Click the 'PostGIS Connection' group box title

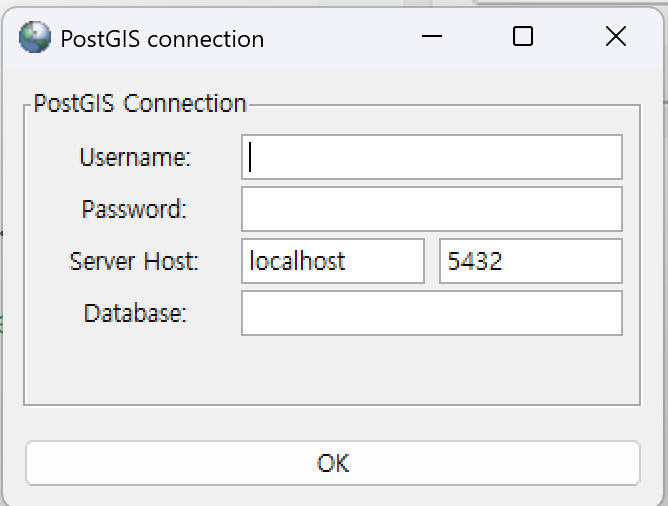pos(140,103)
